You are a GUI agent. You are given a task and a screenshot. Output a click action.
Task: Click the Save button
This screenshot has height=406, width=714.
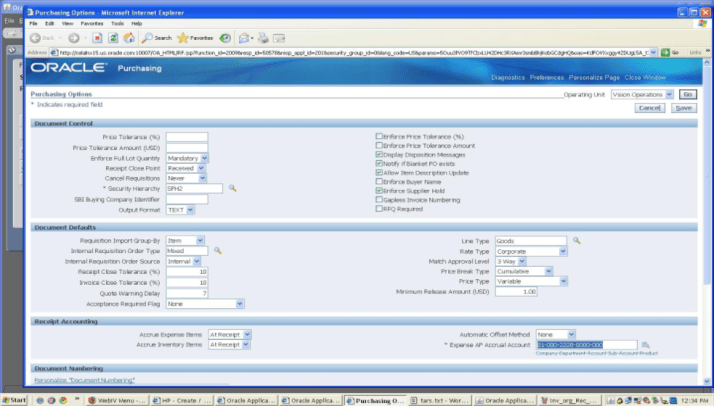(x=683, y=107)
